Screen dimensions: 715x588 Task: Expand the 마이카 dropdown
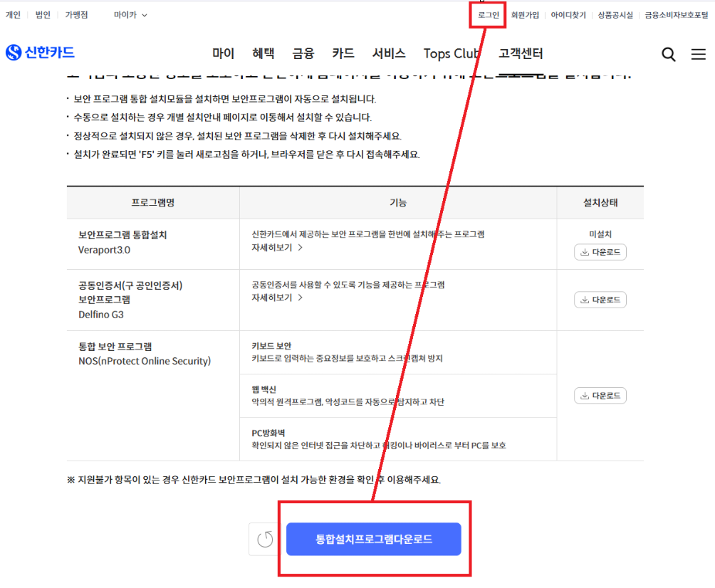click(x=130, y=15)
